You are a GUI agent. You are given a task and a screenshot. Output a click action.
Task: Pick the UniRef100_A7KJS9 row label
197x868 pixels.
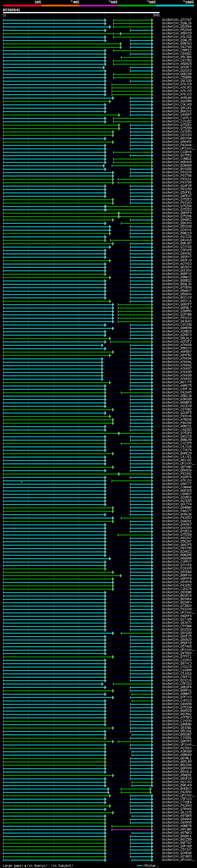pyautogui.click(x=177, y=84)
